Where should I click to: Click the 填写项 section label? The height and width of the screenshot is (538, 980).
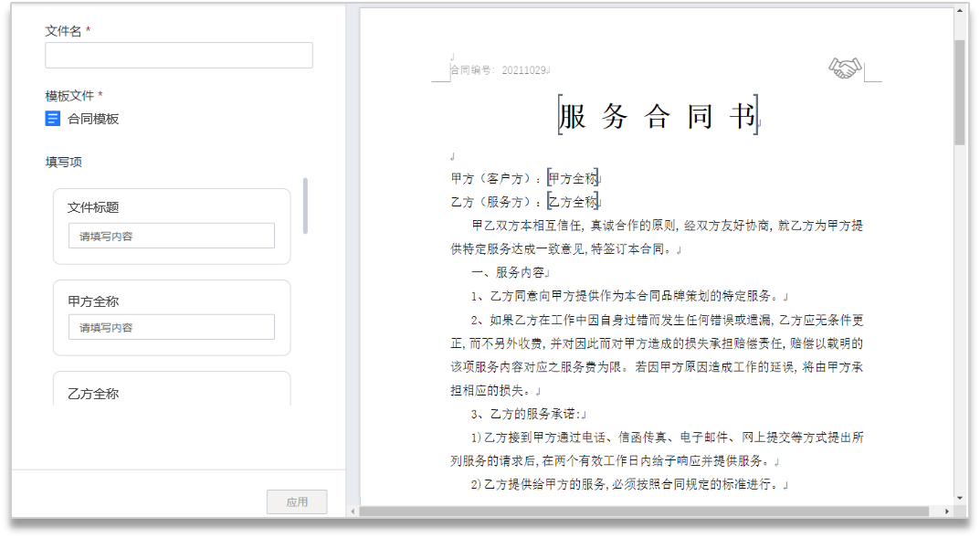[63, 162]
